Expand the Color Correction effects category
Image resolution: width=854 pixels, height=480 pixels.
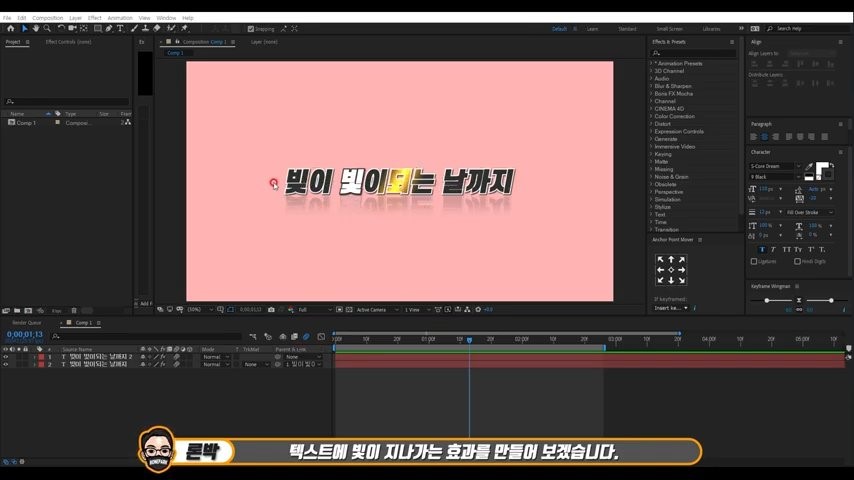(651, 116)
